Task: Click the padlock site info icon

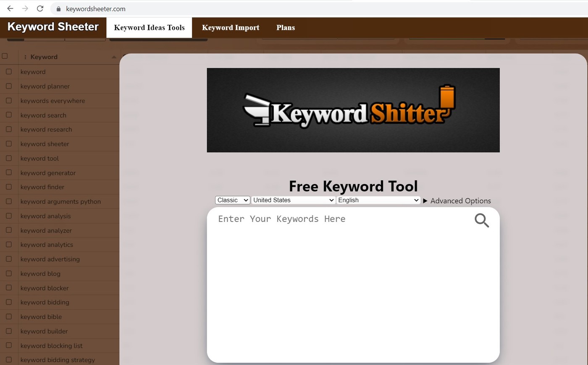Action: point(58,9)
